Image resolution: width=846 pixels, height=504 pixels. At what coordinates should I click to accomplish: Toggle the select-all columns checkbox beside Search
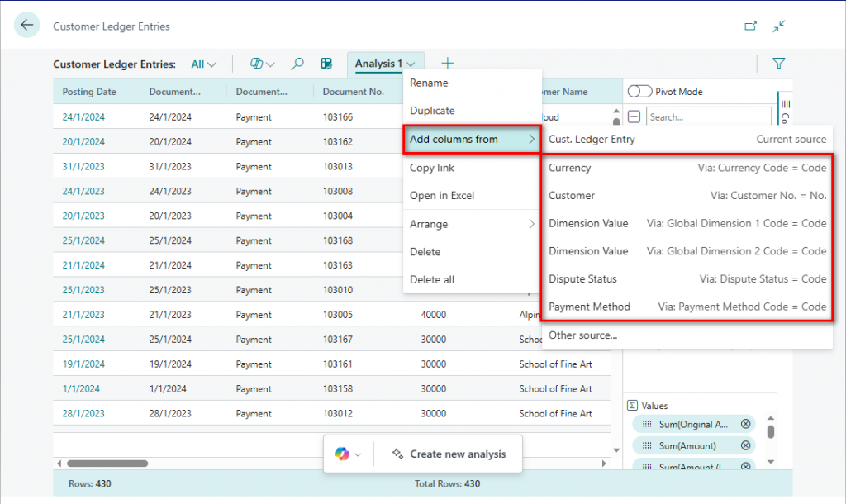(x=634, y=117)
